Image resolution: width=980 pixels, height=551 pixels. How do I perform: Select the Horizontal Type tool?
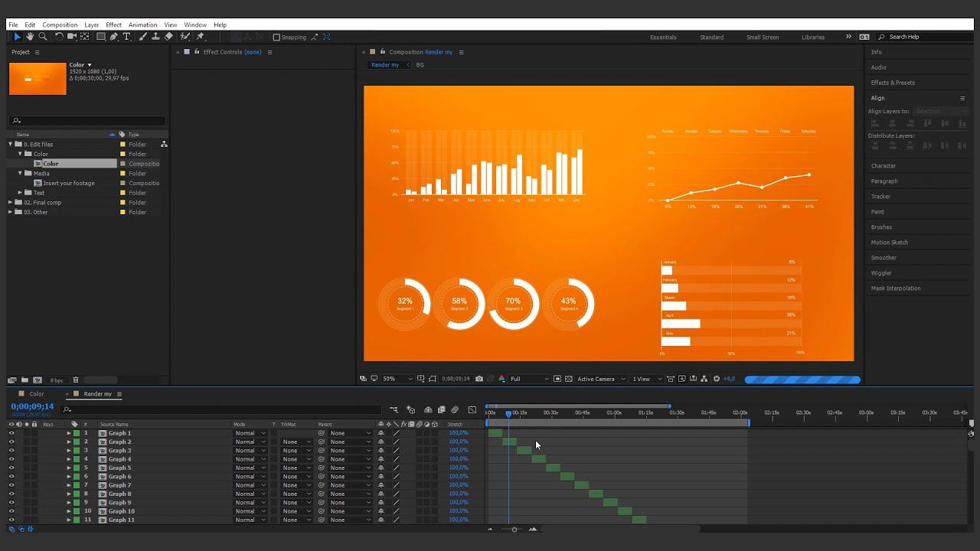[x=127, y=37]
